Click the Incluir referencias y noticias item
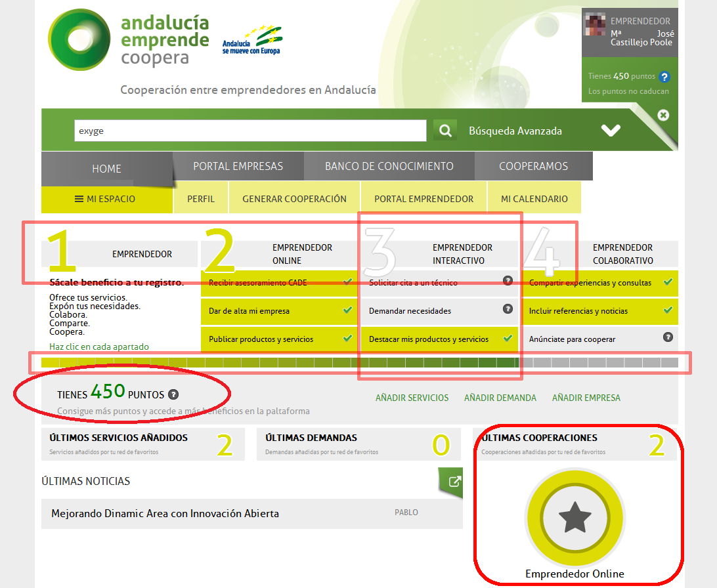The height and width of the screenshot is (588, 717). [600, 311]
